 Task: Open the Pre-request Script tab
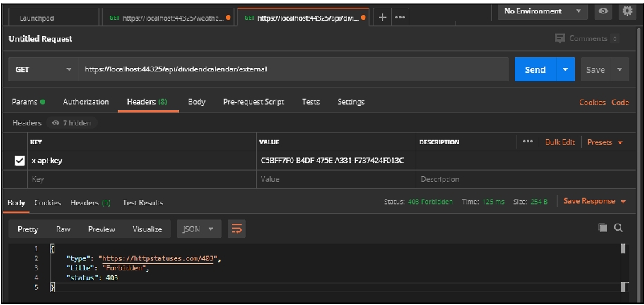[253, 102]
